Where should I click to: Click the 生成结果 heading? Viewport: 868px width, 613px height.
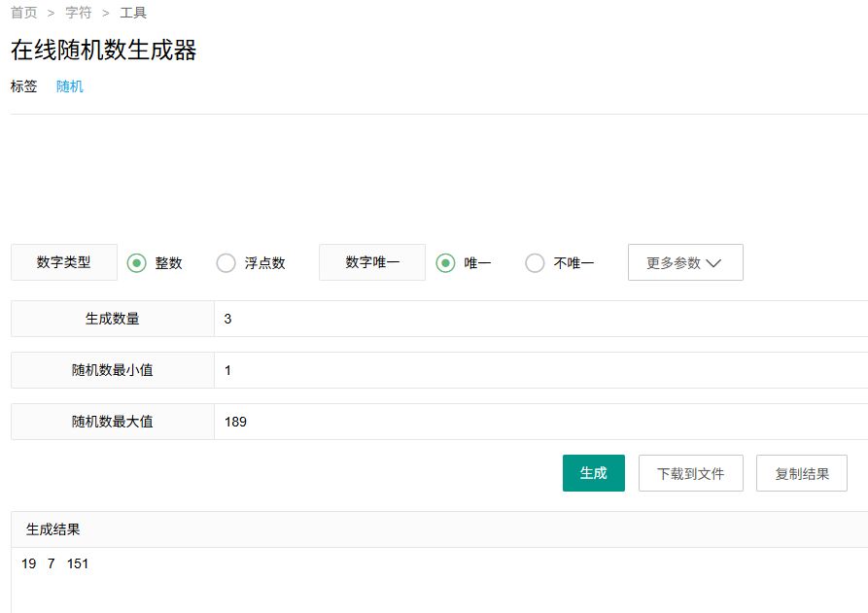click(x=53, y=529)
